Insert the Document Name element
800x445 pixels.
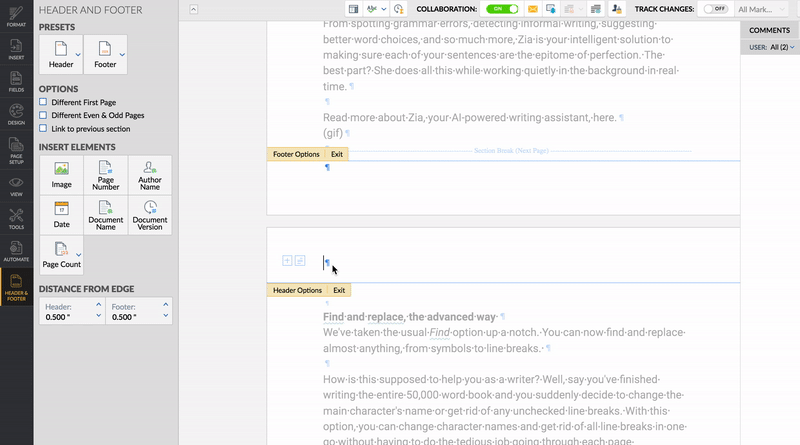tap(106, 215)
